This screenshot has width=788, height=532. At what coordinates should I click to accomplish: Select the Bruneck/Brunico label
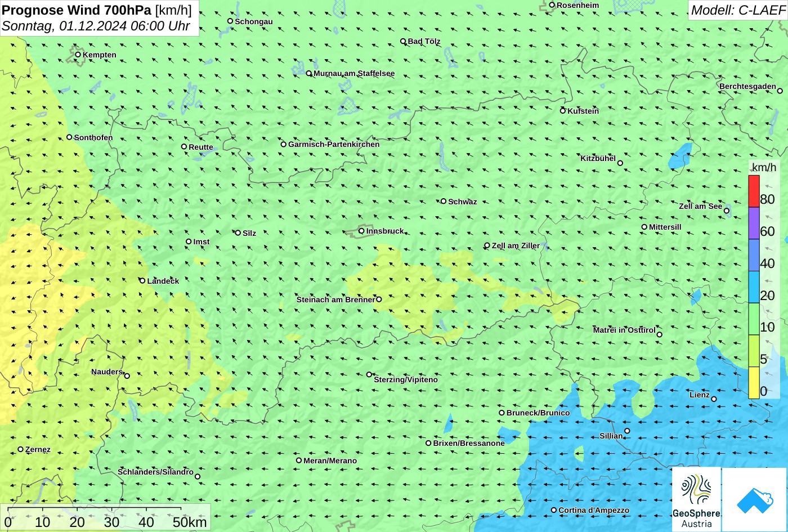538,413
